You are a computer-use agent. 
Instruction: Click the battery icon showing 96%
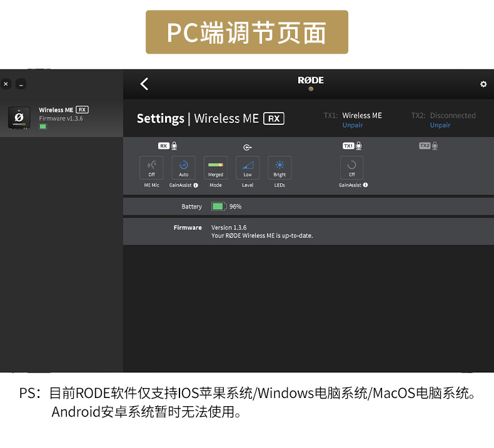pos(219,207)
